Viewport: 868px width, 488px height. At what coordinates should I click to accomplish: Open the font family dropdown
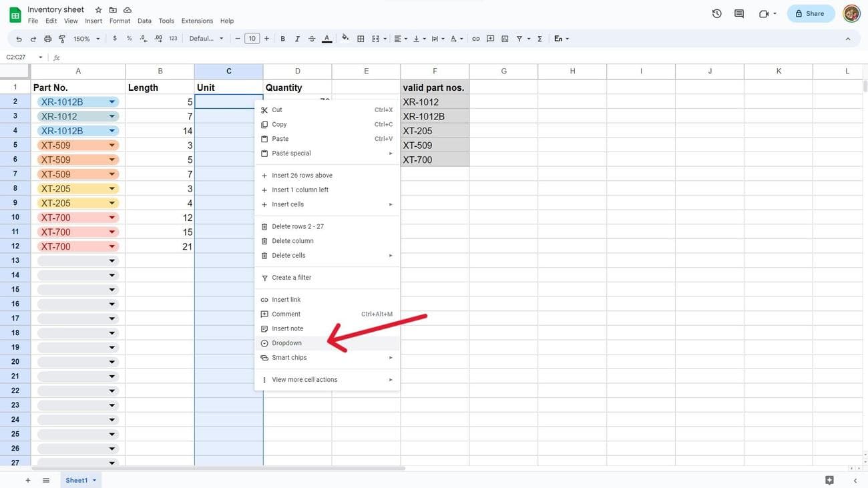[x=206, y=39]
